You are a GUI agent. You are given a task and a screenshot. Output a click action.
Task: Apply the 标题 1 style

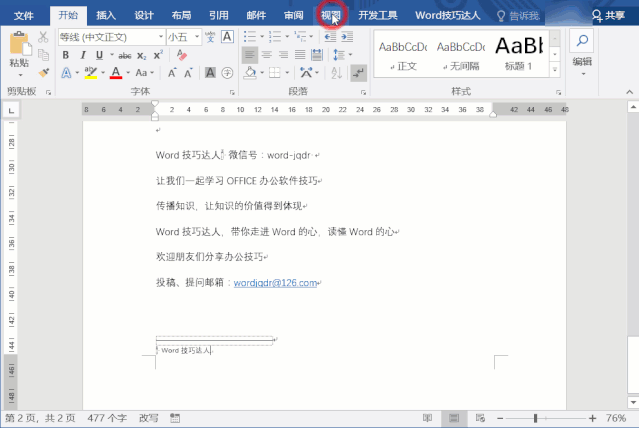click(x=518, y=53)
